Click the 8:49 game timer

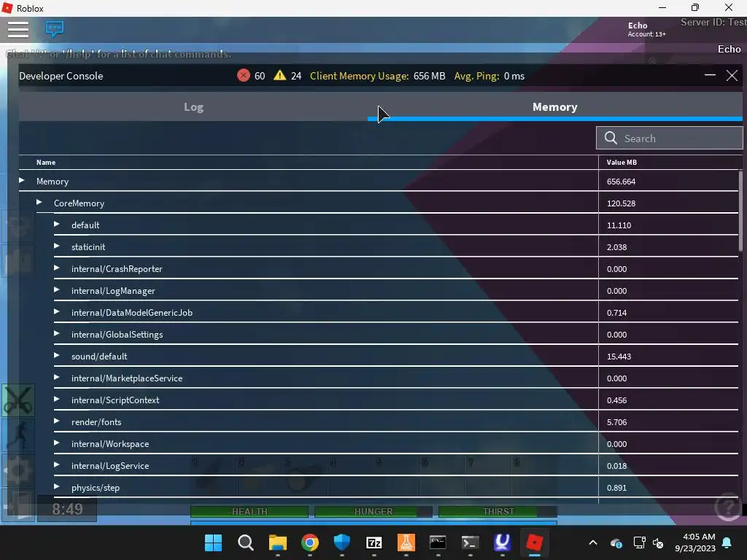click(67, 509)
